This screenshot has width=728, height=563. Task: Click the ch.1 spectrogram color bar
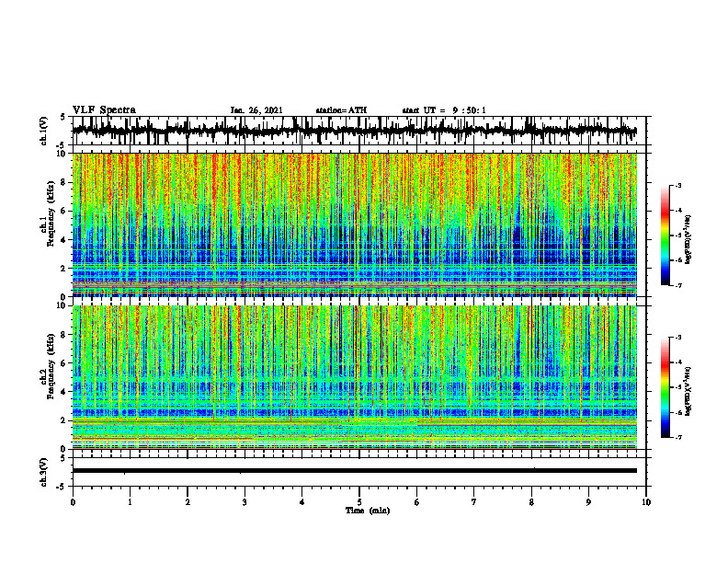pos(665,236)
